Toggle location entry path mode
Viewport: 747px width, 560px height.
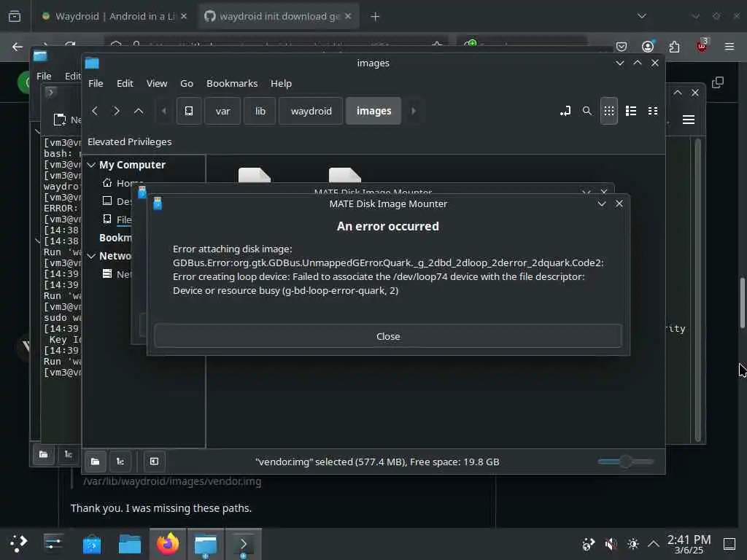point(565,111)
